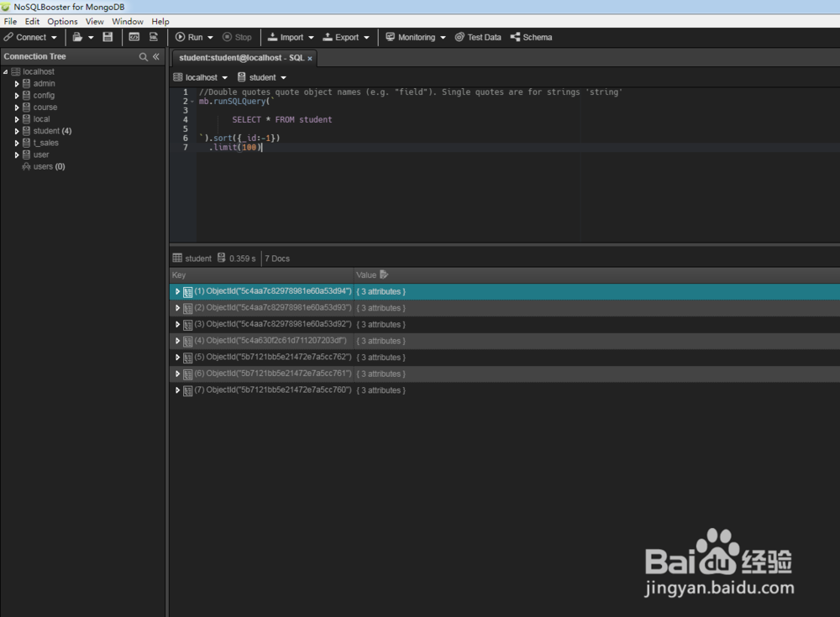
Task: Click the 7 Docs count label
Action: 277,259
